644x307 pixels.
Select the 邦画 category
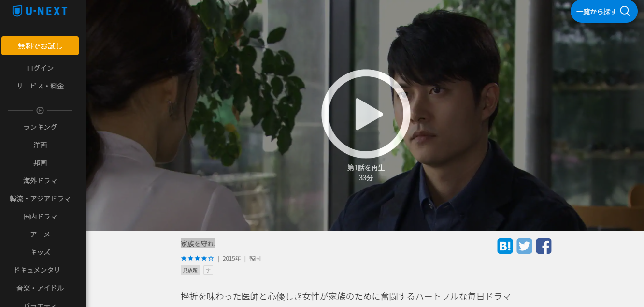click(40, 162)
